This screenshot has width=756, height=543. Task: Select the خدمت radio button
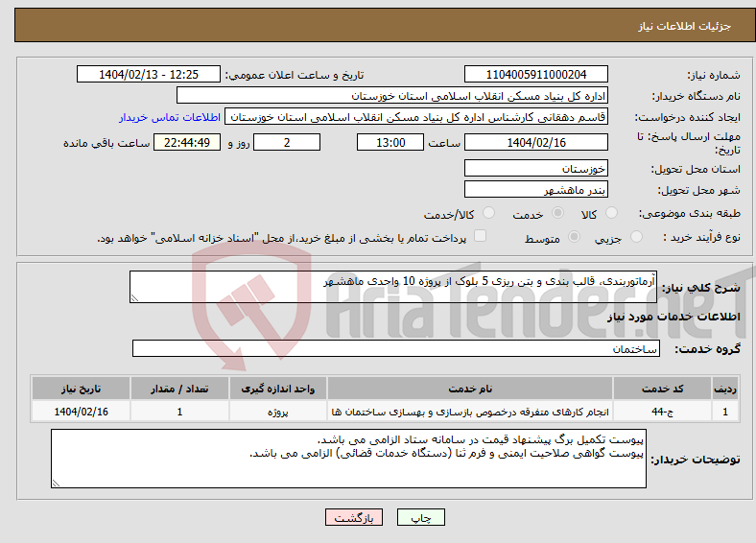[x=557, y=213]
